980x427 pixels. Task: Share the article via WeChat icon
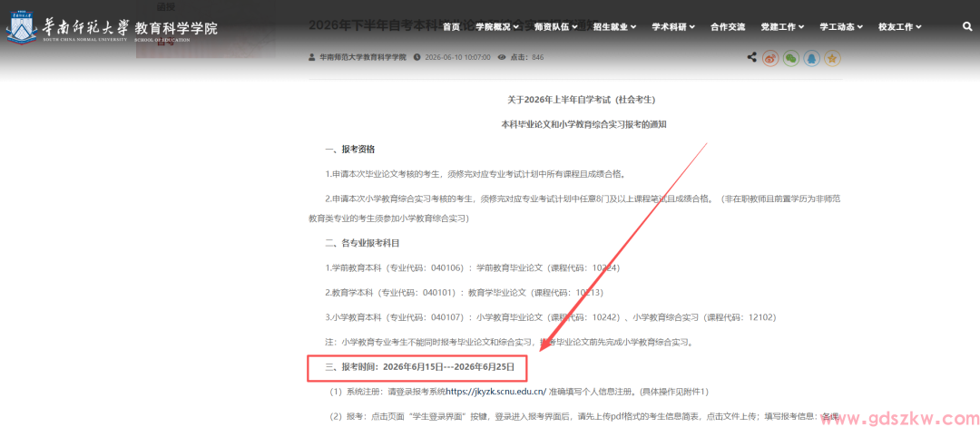(791, 58)
